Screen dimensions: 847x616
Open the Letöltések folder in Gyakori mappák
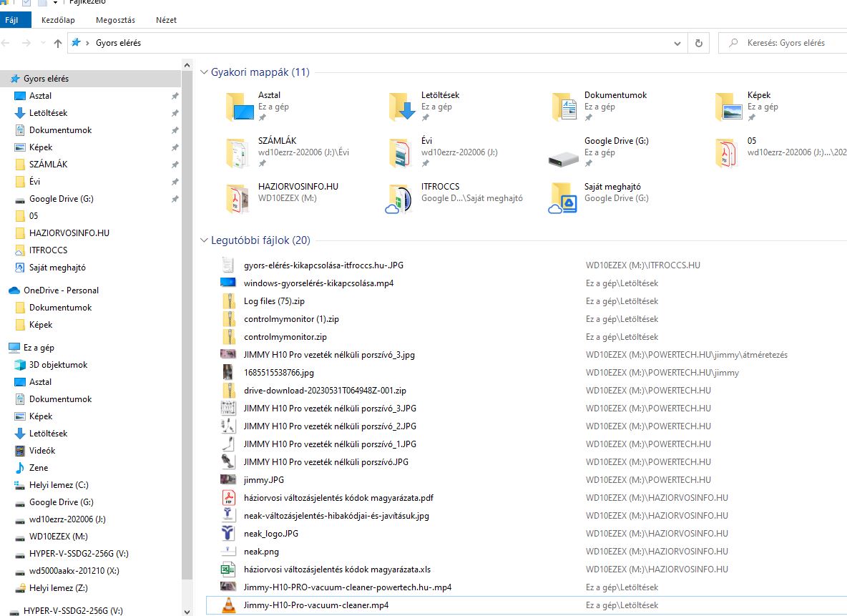pyautogui.click(x=440, y=95)
